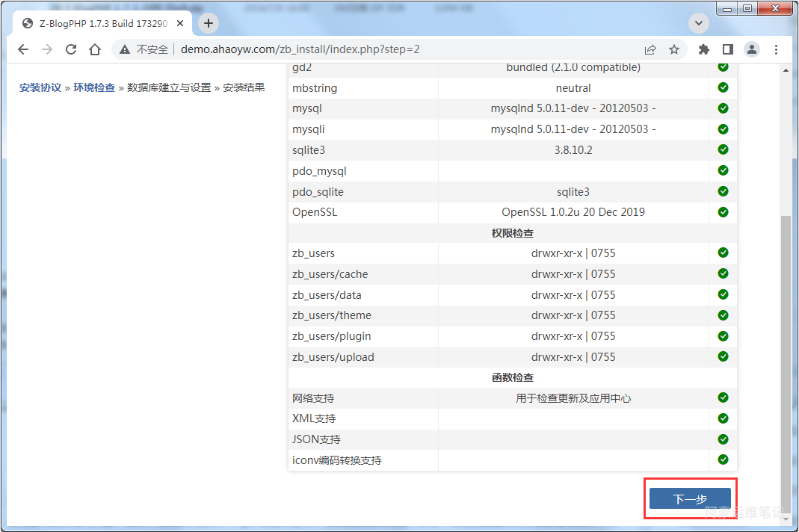Open the Chrome three-dot menu
Screen dimensions: 799x532
776,49
